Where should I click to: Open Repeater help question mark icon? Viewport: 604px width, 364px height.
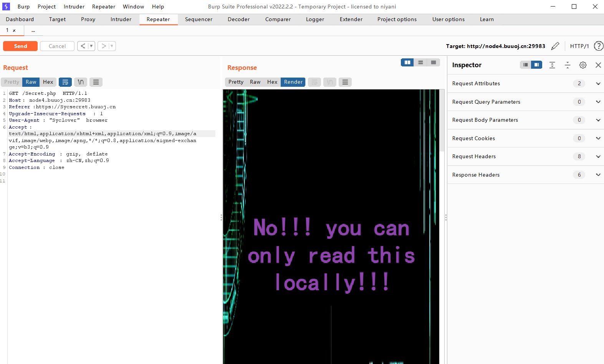pos(598,46)
